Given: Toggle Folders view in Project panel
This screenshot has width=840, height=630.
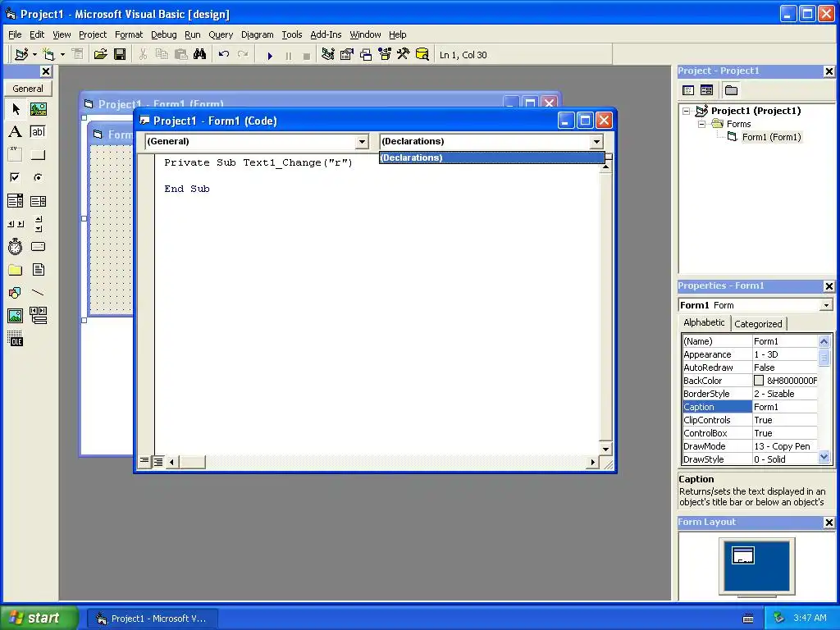Looking at the screenshot, I should [731, 90].
